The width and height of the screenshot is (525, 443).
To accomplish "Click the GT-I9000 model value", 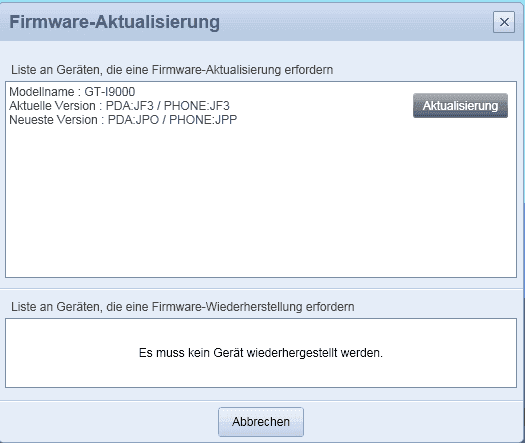I will 110,91.
